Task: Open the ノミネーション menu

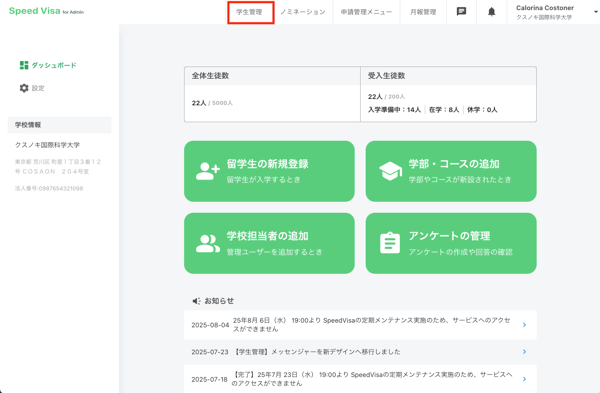Action: (x=303, y=12)
